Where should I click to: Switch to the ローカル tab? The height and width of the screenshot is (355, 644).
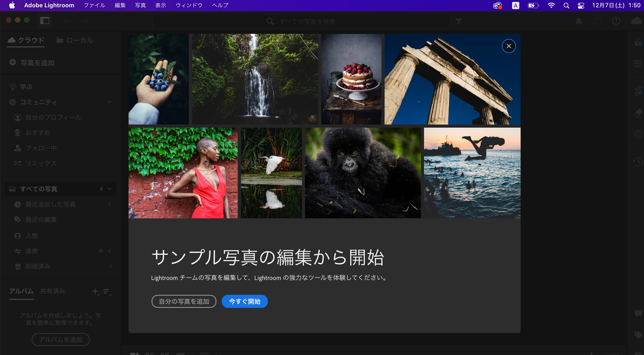[75, 40]
